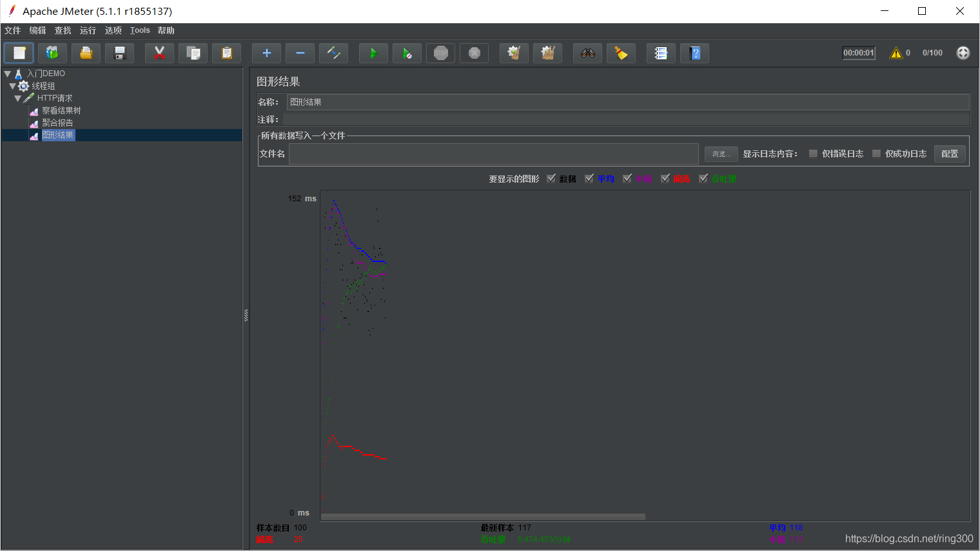The width and height of the screenshot is (980, 551).
Task: Open the 文件 menu
Action: (12, 30)
